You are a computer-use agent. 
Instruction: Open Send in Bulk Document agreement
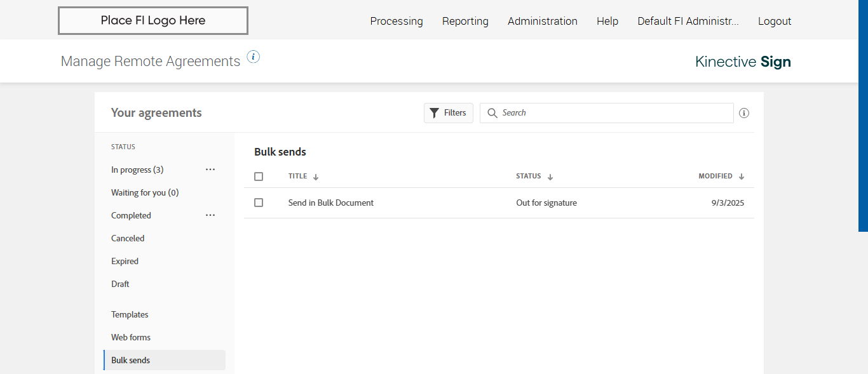(x=331, y=203)
